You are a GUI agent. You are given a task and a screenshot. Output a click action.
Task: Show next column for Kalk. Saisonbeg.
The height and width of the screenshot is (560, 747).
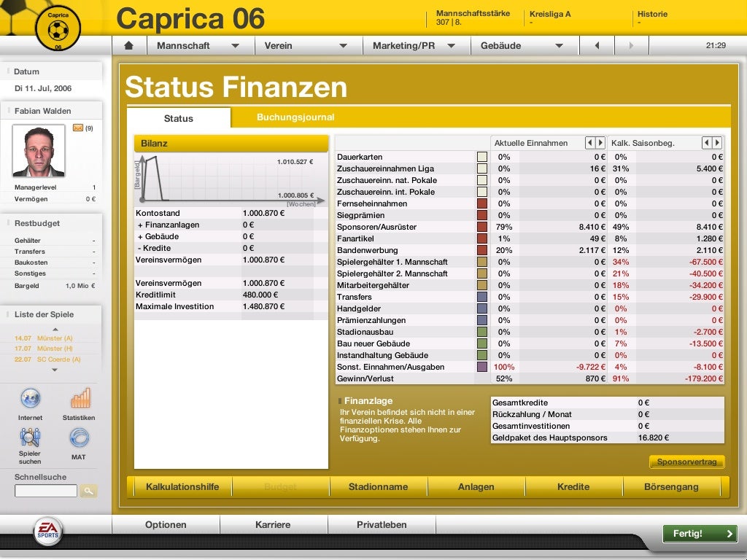717,142
